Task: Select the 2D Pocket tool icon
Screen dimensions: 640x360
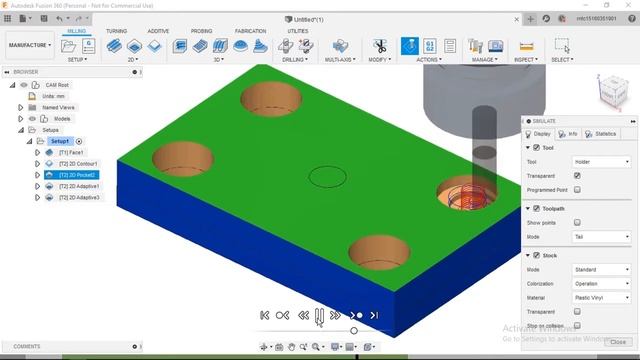Action: 134,46
